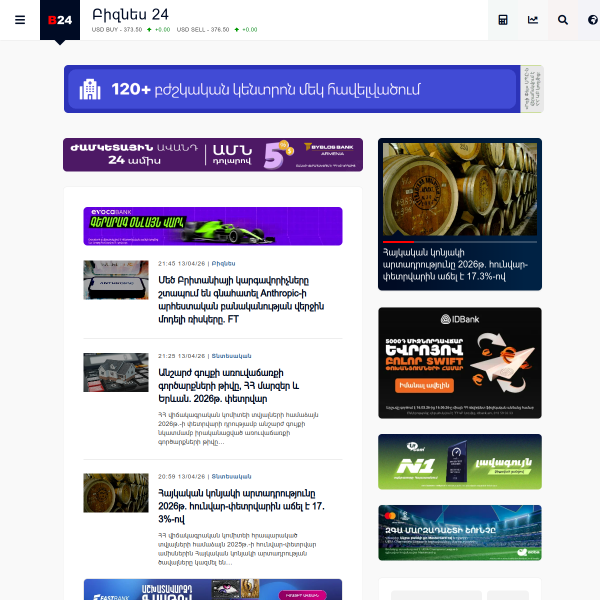Click the Anthropic article thumbnail
Viewport: 600px width, 600px height.
point(116,280)
